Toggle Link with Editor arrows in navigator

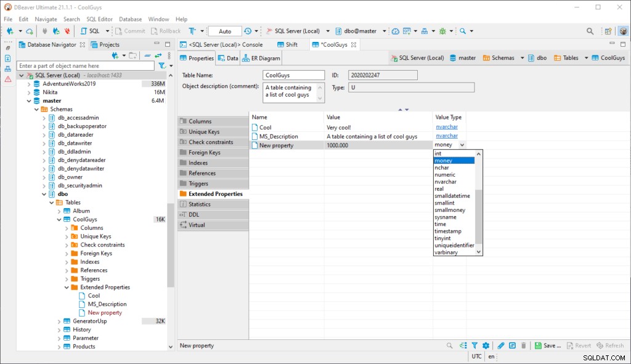coord(158,55)
